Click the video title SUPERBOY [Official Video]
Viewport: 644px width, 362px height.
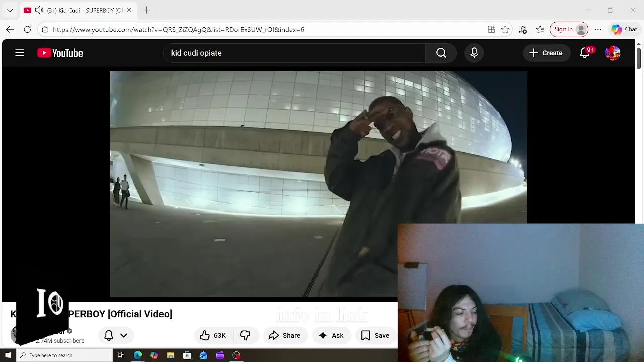pyautogui.click(x=120, y=314)
